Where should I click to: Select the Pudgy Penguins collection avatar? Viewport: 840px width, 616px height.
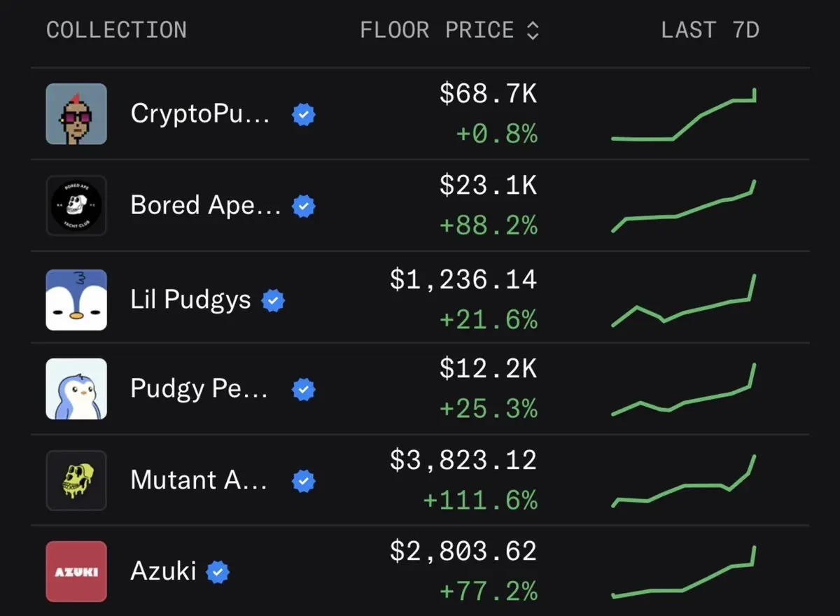pyautogui.click(x=76, y=389)
